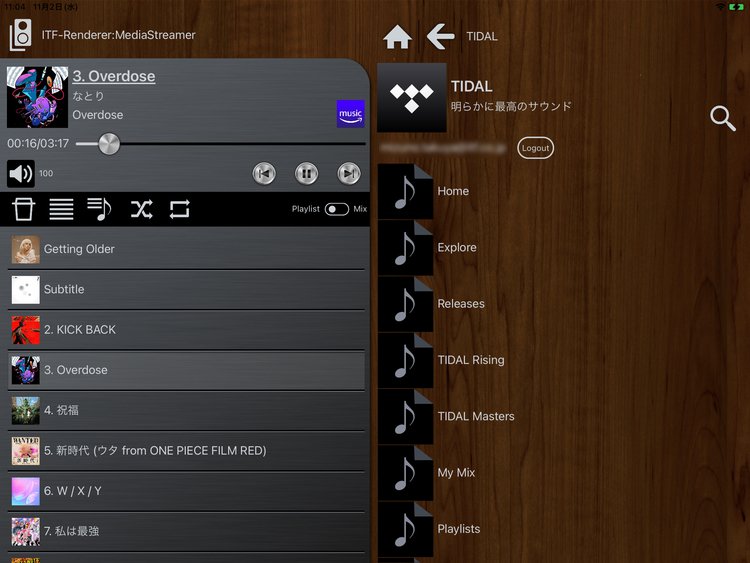Open the queue list view icon
Image resolution: width=750 pixels, height=563 pixels.
click(61, 209)
